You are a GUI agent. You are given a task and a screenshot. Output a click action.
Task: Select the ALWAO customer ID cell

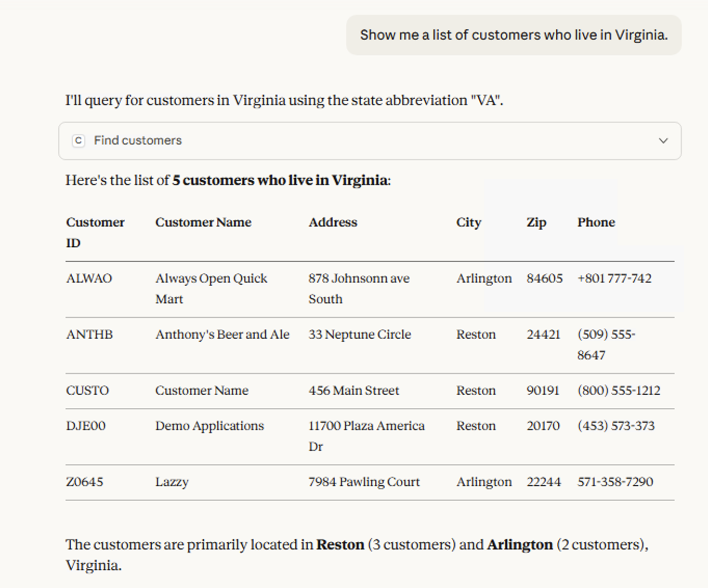pyautogui.click(x=89, y=278)
